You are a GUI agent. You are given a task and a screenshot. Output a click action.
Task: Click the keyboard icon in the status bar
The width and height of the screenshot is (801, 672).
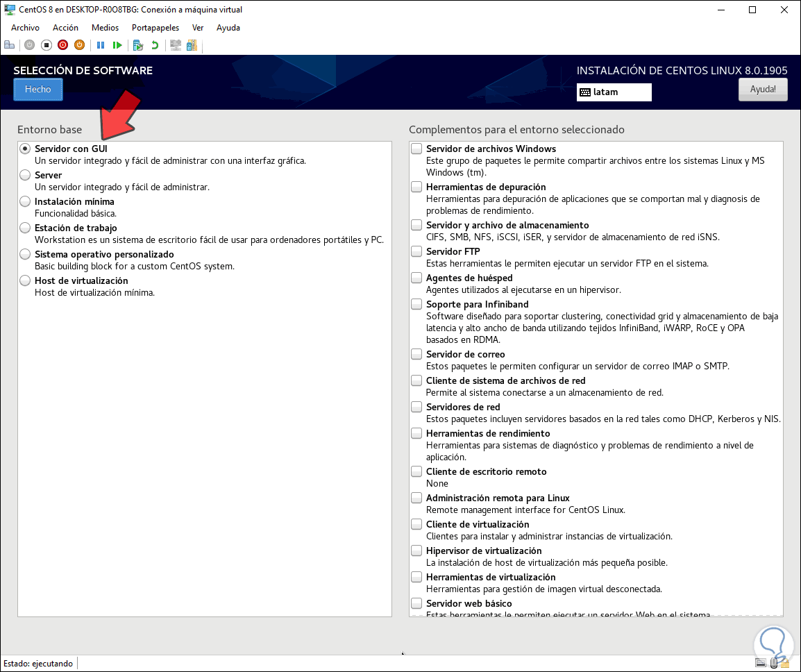pyautogui.click(x=761, y=663)
